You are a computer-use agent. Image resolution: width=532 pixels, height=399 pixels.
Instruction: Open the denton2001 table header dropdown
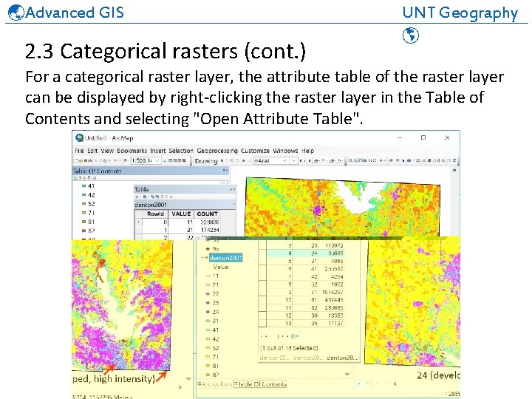pyautogui.click(x=233, y=205)
